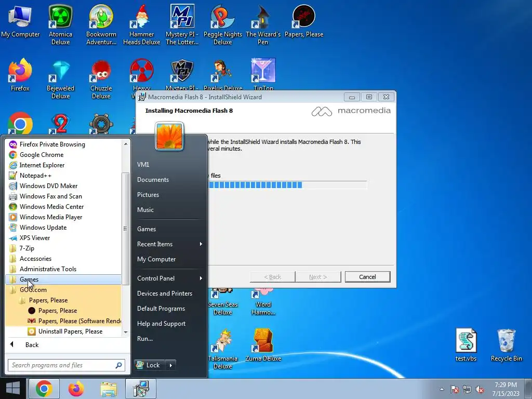532x399 pixels.
Task: Launch Pixelus Deluxe desktop shortcut
Action: pyautogui.click(x=222, y=74)
